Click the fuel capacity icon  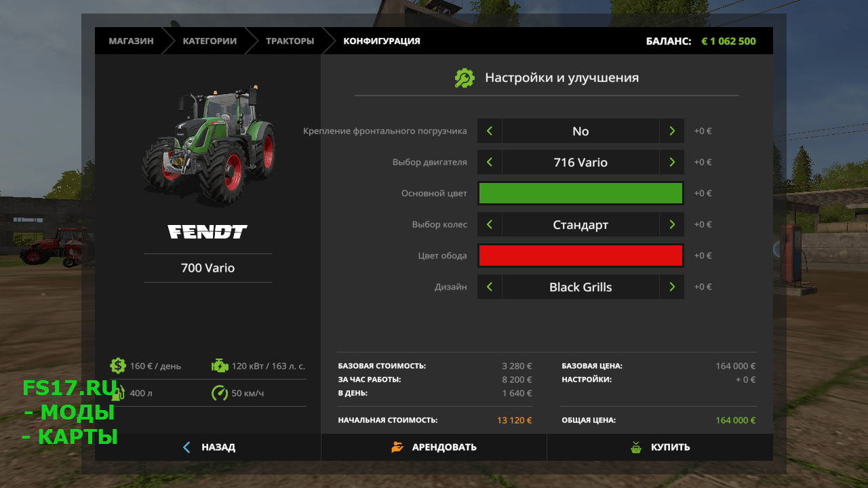point(118,393)
